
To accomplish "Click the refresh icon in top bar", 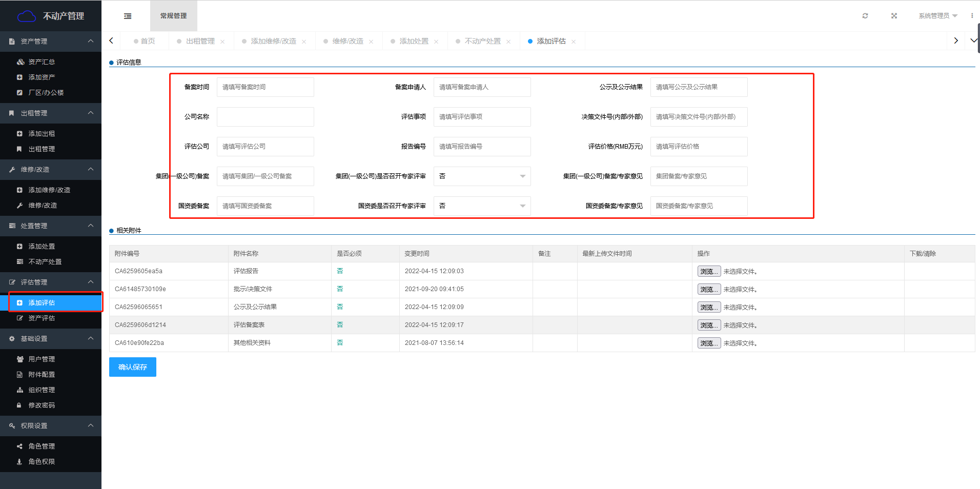I will click(x=865, y=16).
